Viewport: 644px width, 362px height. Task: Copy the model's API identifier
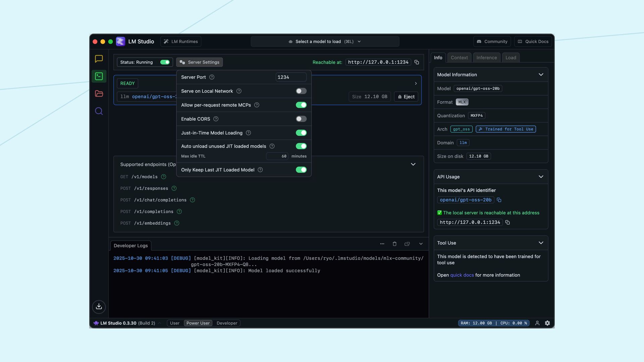coord(499,200)
